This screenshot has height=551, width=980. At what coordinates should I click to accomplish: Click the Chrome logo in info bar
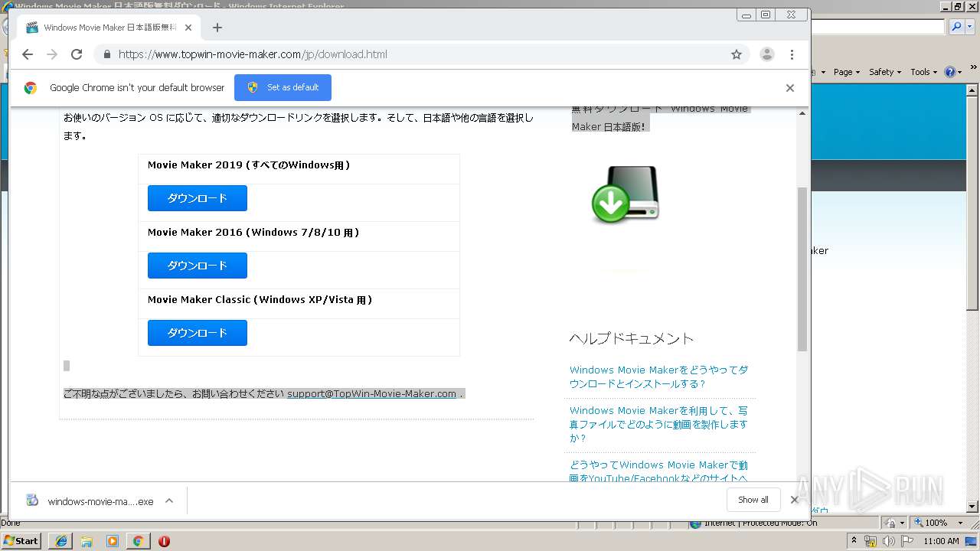[31, 87]
